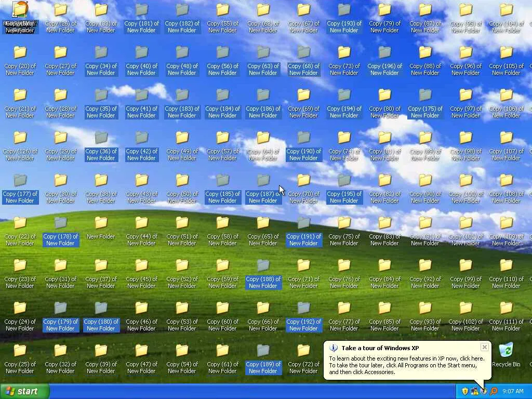Select folder Copy (187) of New Folder
This screenshot has height=399, width=532.
pyautogui.click(x=263, y=189)
